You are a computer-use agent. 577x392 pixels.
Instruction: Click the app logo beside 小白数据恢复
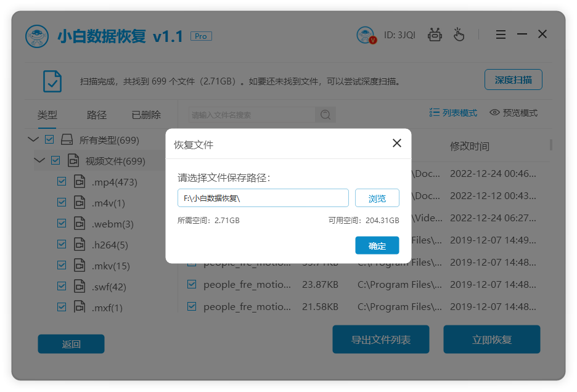coord(37,36)
